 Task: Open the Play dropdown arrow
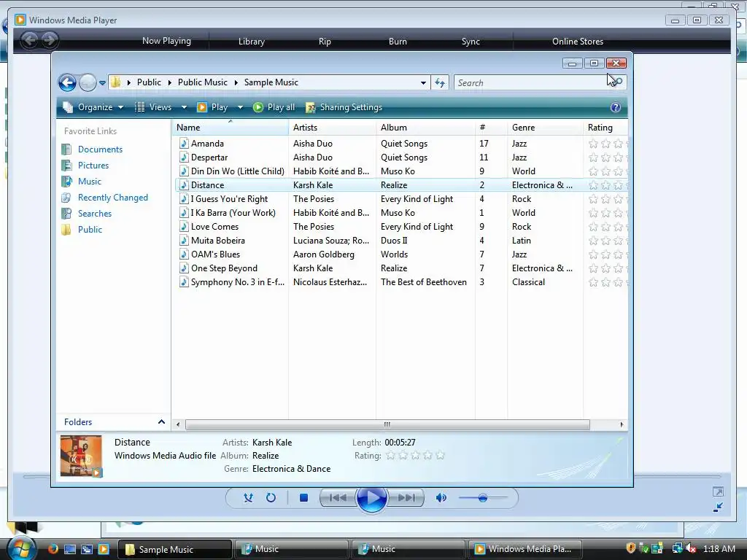tap(240, 108)
